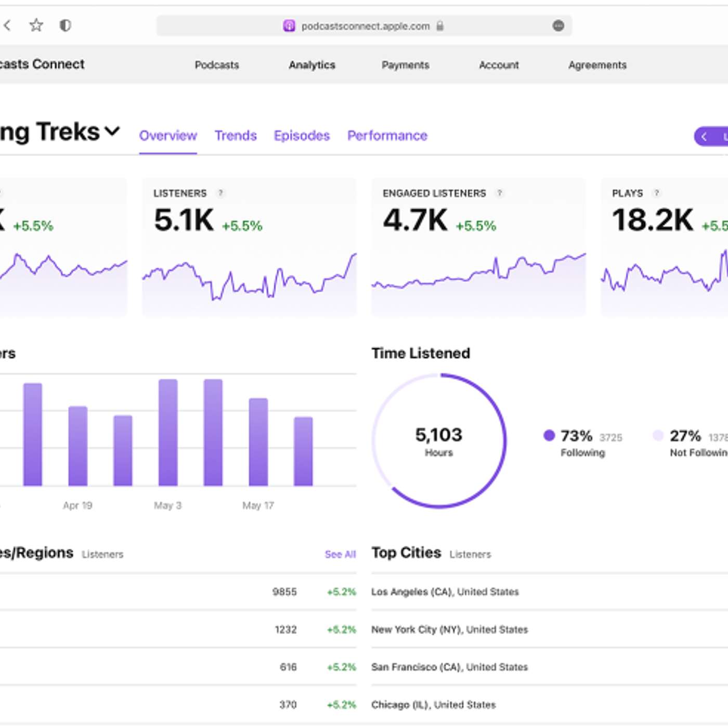Click the padlock icon in address bar
This screenshot has width=728, height=728.
440,25
